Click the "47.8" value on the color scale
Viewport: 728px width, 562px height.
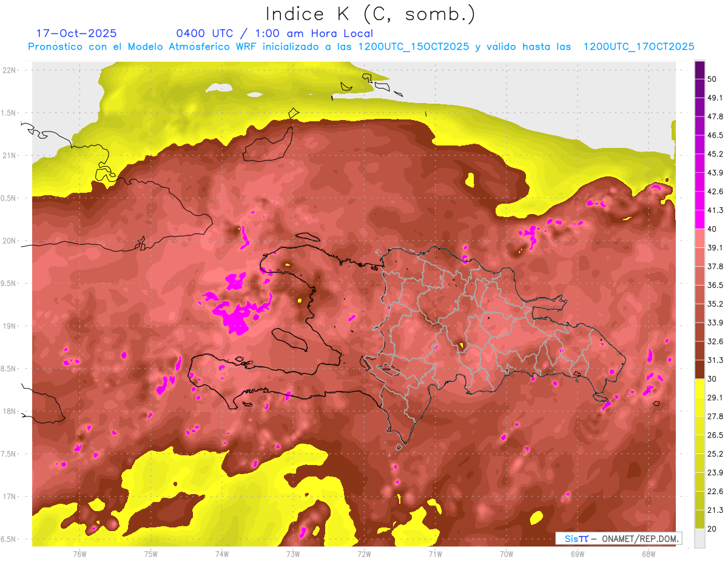coord(715,117)
